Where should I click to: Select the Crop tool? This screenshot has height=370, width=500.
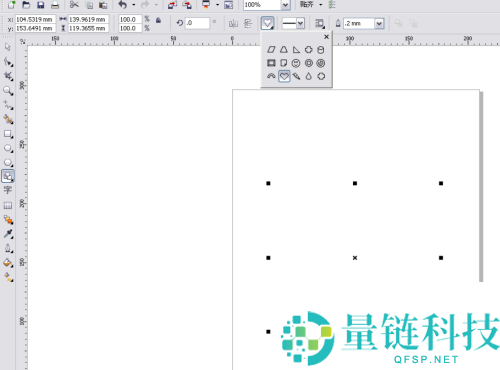(8, 76)
